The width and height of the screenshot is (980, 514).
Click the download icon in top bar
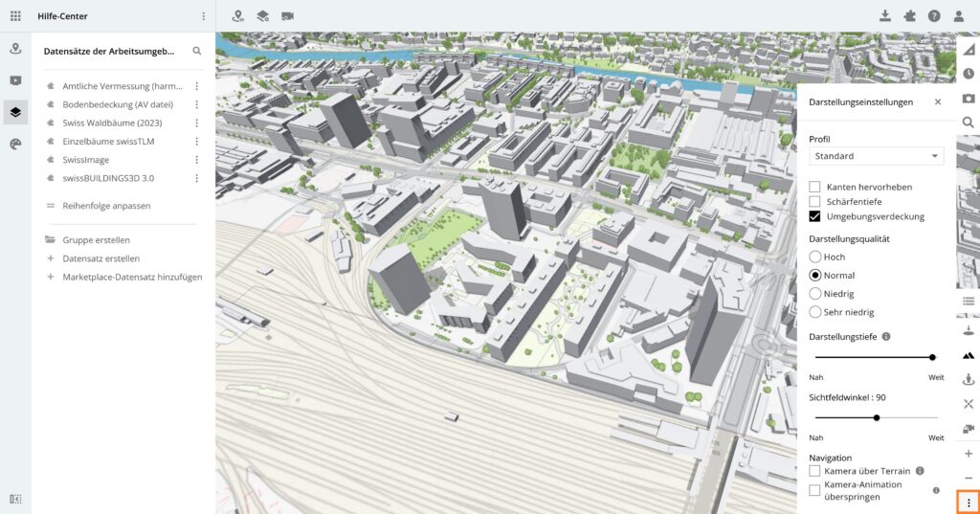[885, 16]
